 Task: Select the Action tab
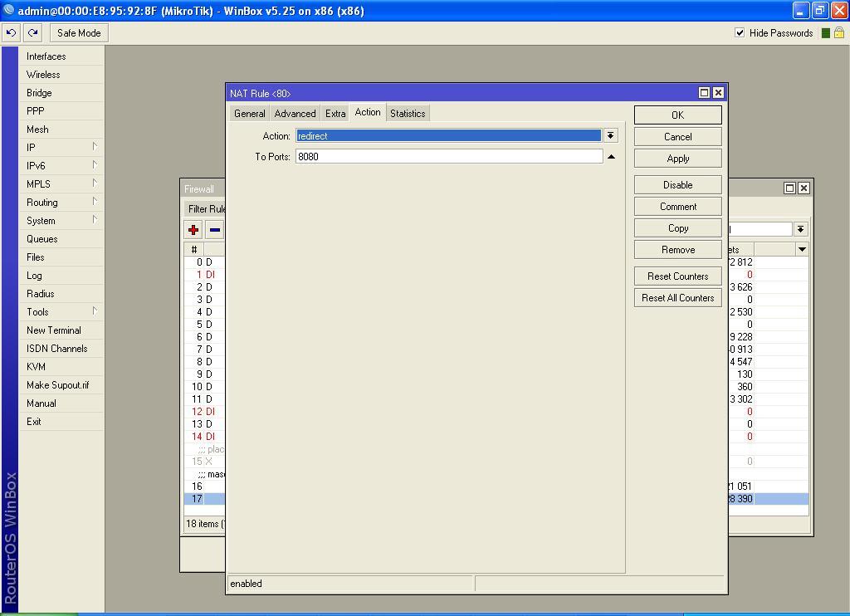coord(368,112)
